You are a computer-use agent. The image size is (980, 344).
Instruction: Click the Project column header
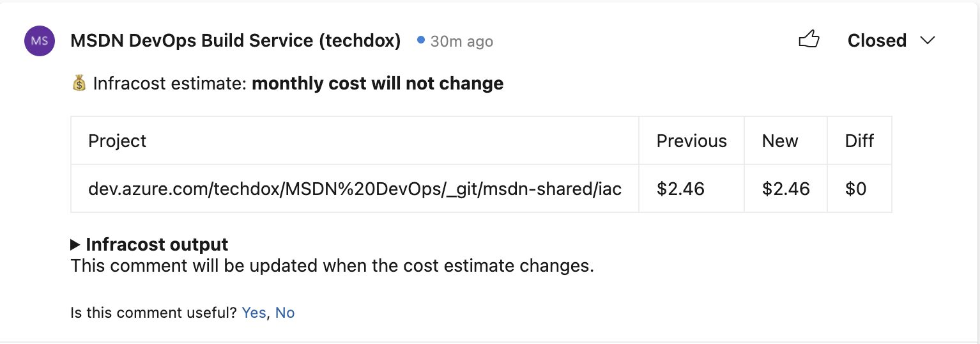355,141
